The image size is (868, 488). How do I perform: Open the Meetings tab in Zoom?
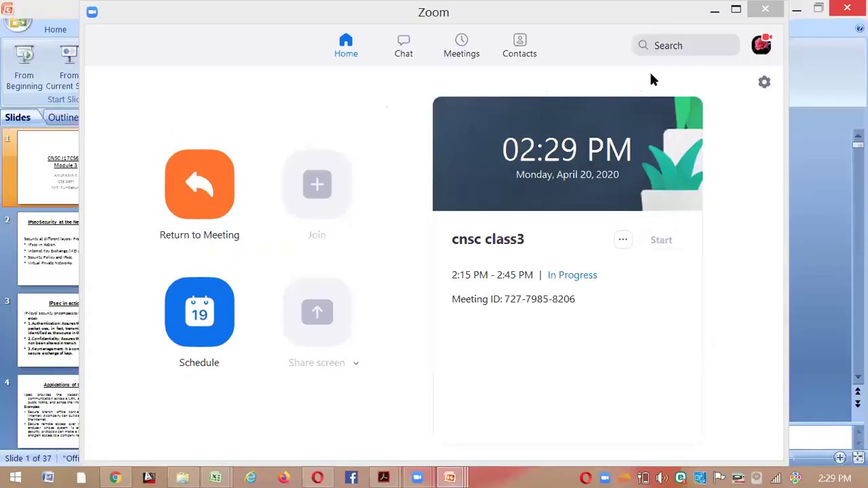[x=461, y=45]
